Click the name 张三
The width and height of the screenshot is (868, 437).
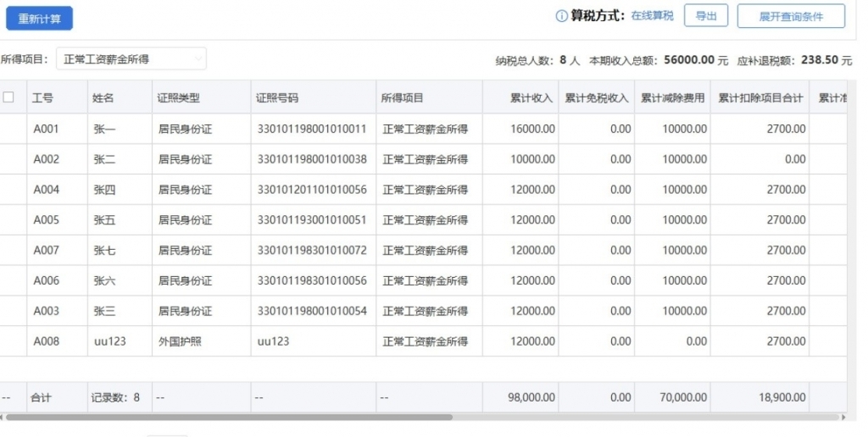coord(104,311)
